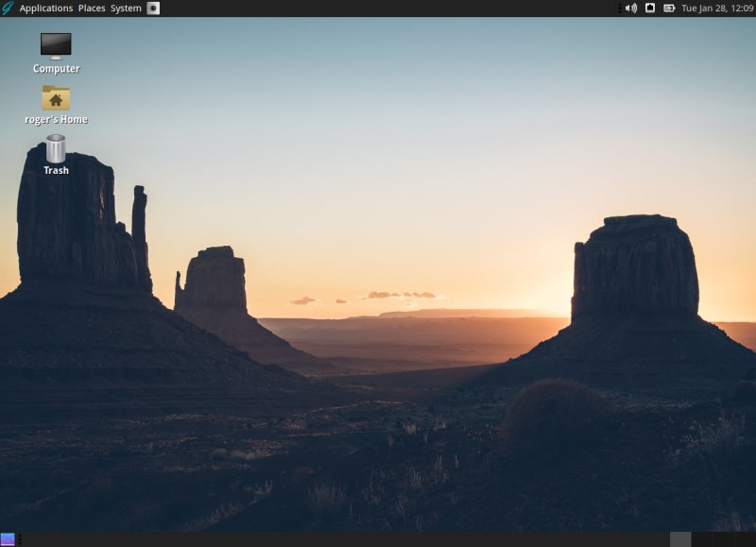Click the date display reading Tue Jan 28

pyautogui.click(x=699, y=9)
